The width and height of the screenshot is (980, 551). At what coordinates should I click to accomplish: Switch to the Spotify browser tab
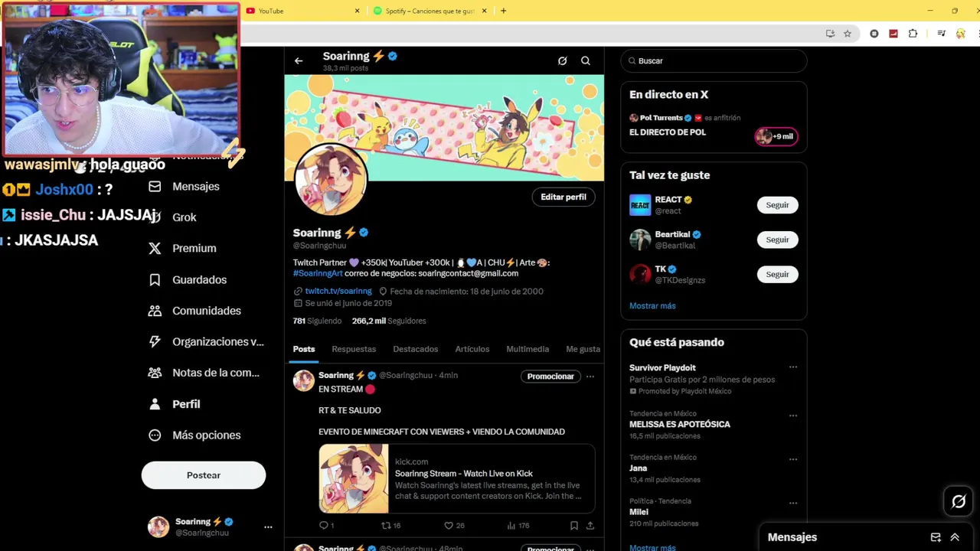coord(430,11)
